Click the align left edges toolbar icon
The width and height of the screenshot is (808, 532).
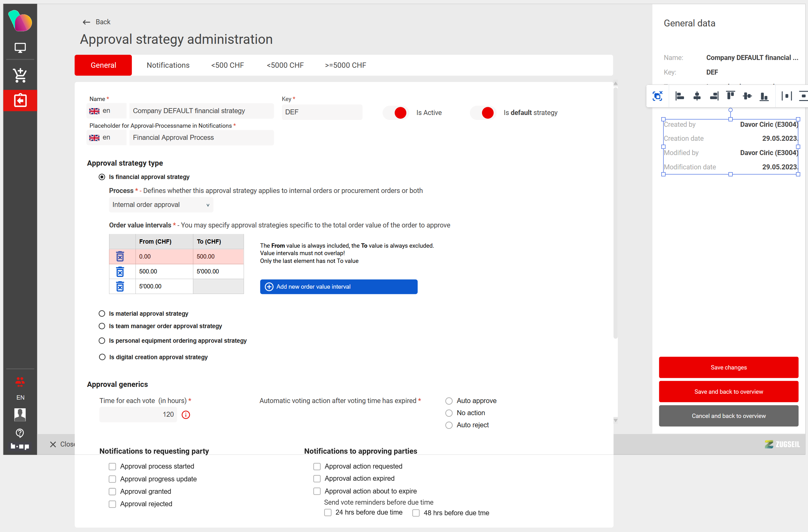[679, 96]
